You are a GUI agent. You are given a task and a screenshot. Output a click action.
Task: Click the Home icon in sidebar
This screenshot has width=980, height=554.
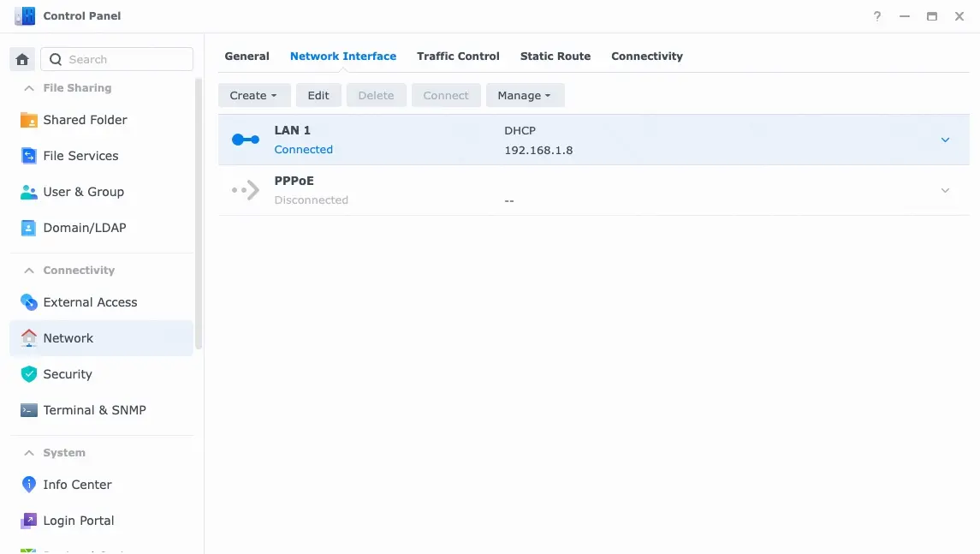(22, 59)
